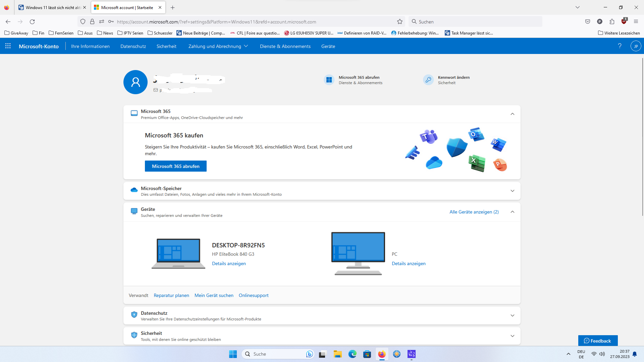Click the help question mark icon

pos(620,46)
